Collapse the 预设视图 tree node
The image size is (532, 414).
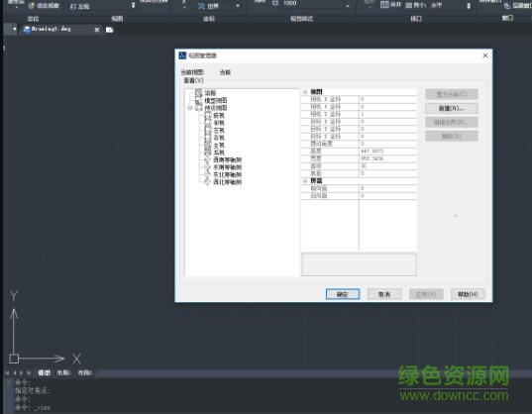coord(189,108)
